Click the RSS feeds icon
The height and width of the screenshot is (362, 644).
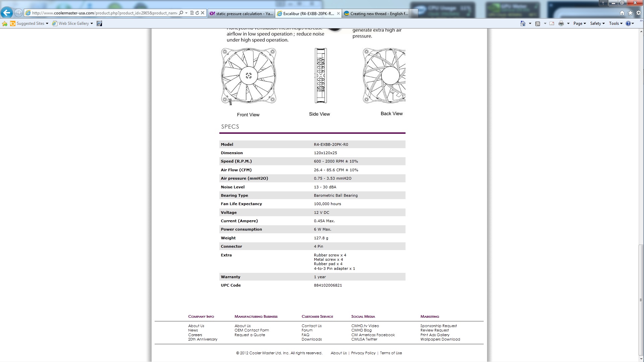coord(538,23)
